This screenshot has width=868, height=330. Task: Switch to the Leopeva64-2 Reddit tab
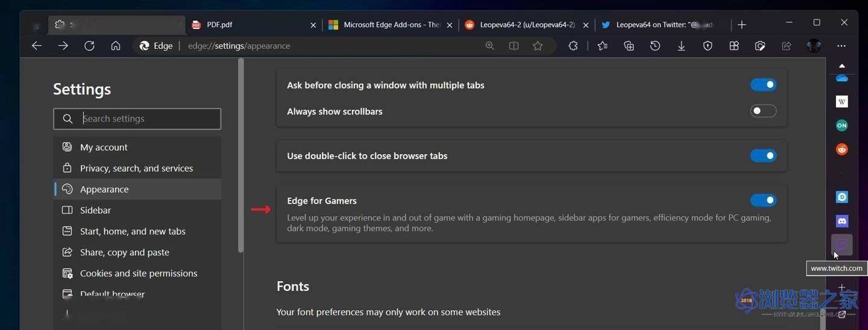[526, 25]
